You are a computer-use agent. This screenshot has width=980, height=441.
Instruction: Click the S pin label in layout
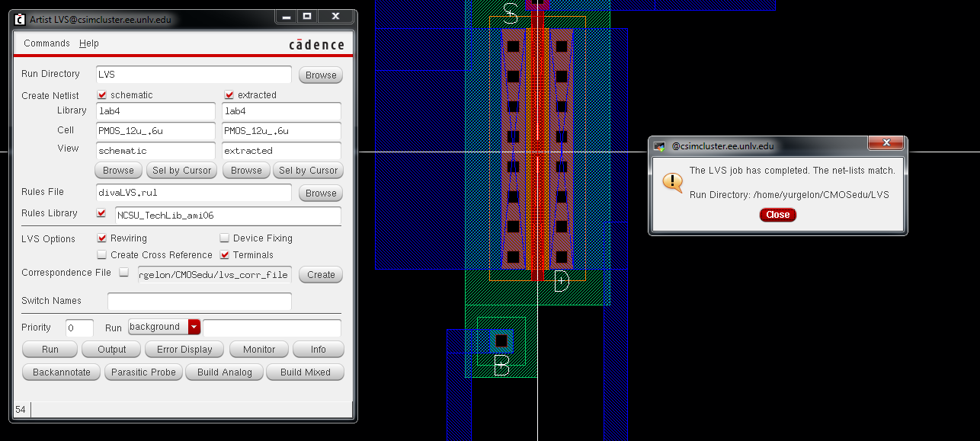point(511,14)
